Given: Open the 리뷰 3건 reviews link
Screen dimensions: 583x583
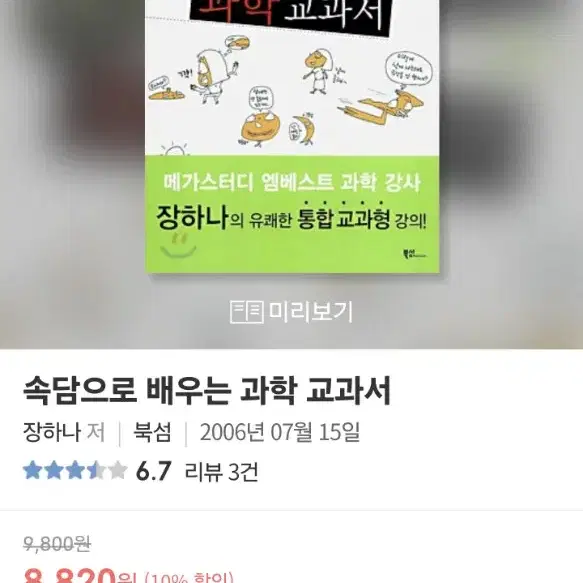Looking at the screenshot, I should (221, 471).
